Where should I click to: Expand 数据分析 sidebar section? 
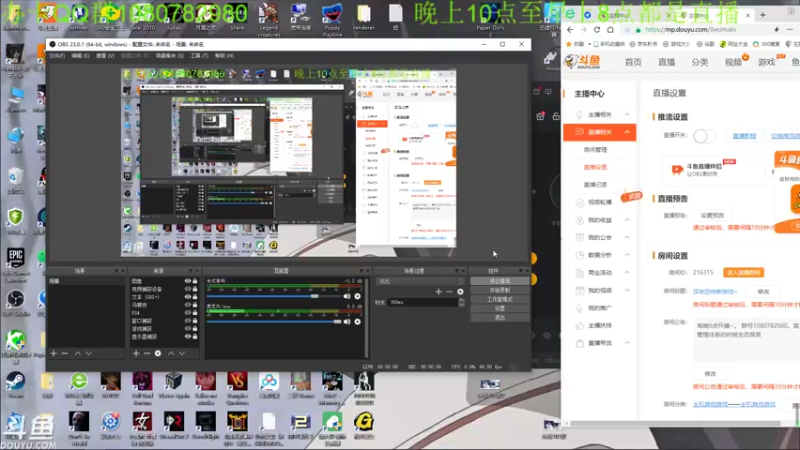628,255
